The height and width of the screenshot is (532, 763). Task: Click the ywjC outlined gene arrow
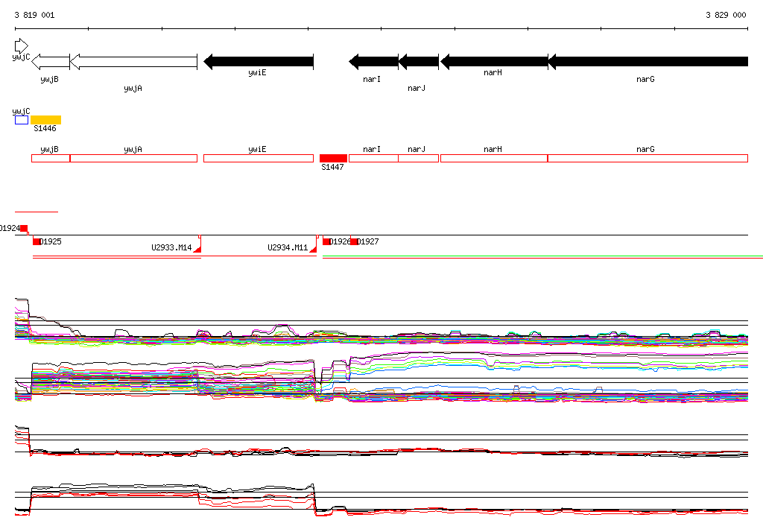(x=22, y=46)
